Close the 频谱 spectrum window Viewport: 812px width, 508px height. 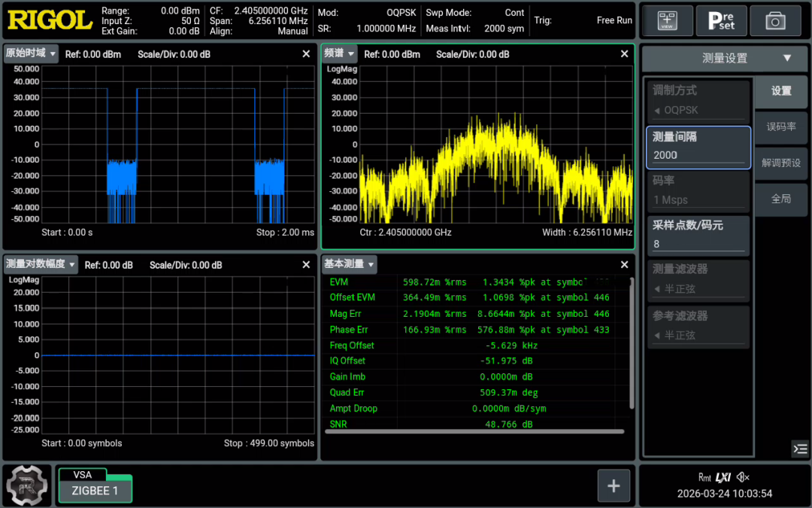pos(624,54)
